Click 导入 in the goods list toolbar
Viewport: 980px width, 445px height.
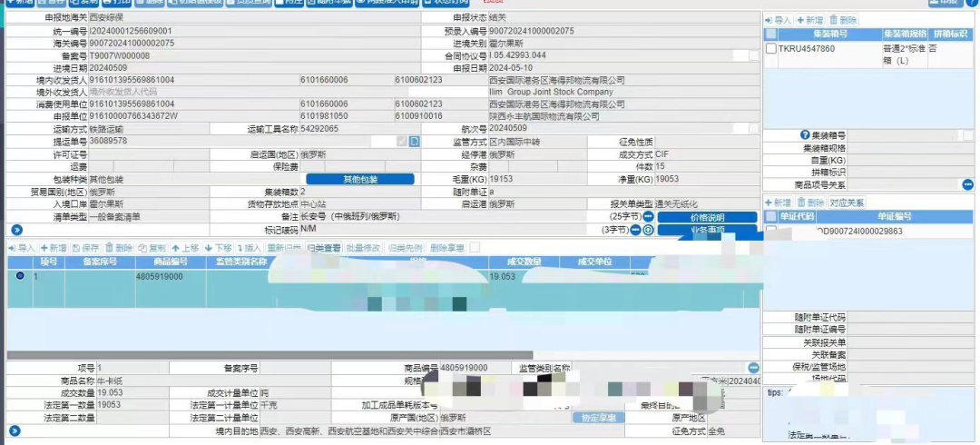[22, 248]
